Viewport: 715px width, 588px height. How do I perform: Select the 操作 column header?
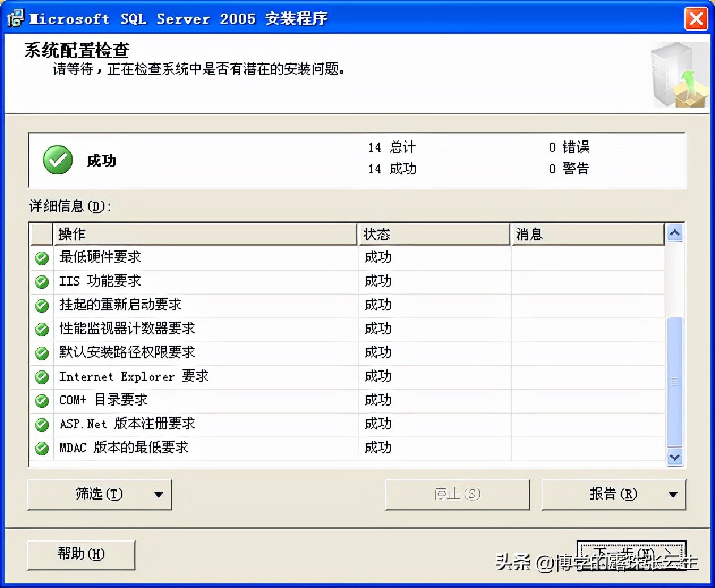click(204, 233)
